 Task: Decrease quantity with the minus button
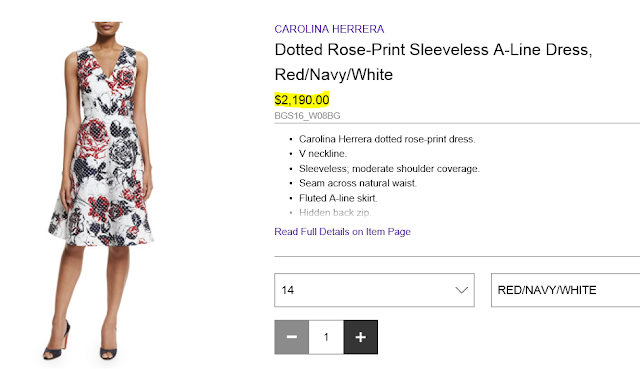tap(291, 337)
